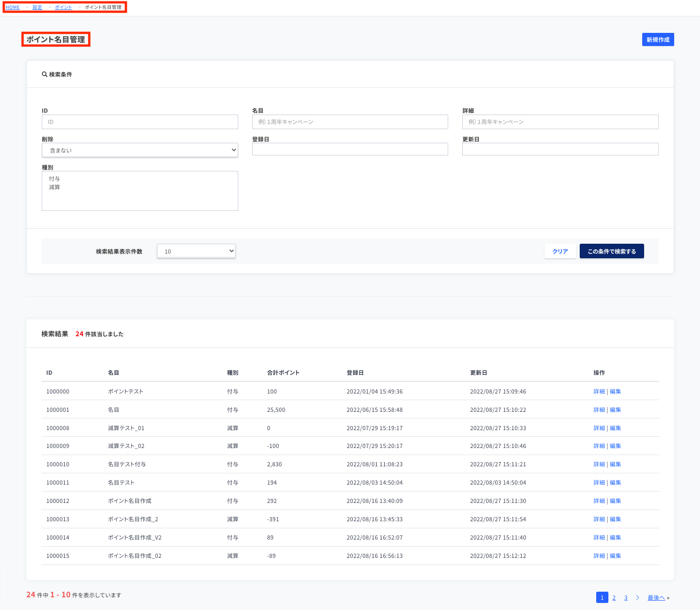This screenshot has width=700, height=610.
Task: Open ポイント breadcrumb link
Action: 63,7
